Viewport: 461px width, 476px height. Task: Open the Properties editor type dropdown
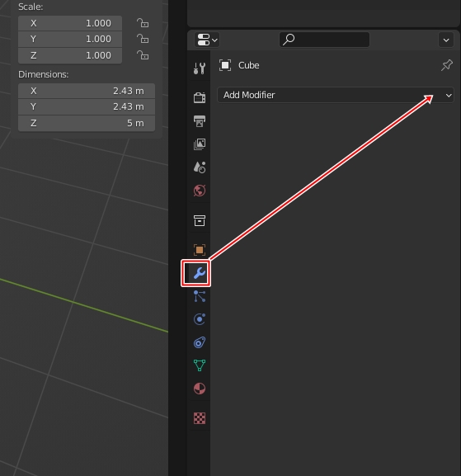[x=207, y=40]
